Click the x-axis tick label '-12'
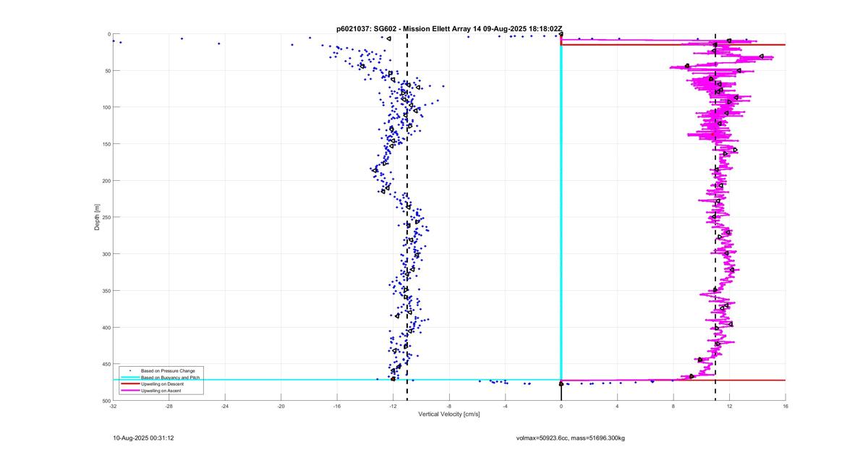The width and height of the screenshot is (868, 450). [393, 406]
